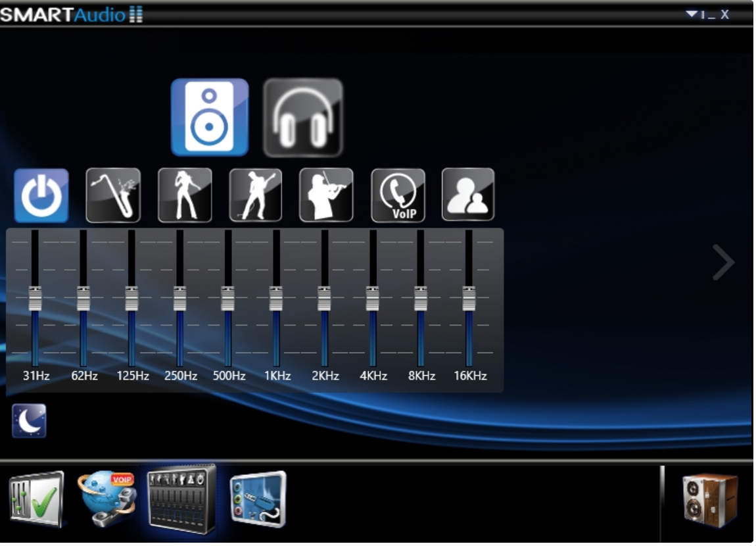Image resolution: width=756 pixels, height=546 pixels.
Task: Choose the dancer preset icon
Action: pyautogui.click(x=185, y=195)
